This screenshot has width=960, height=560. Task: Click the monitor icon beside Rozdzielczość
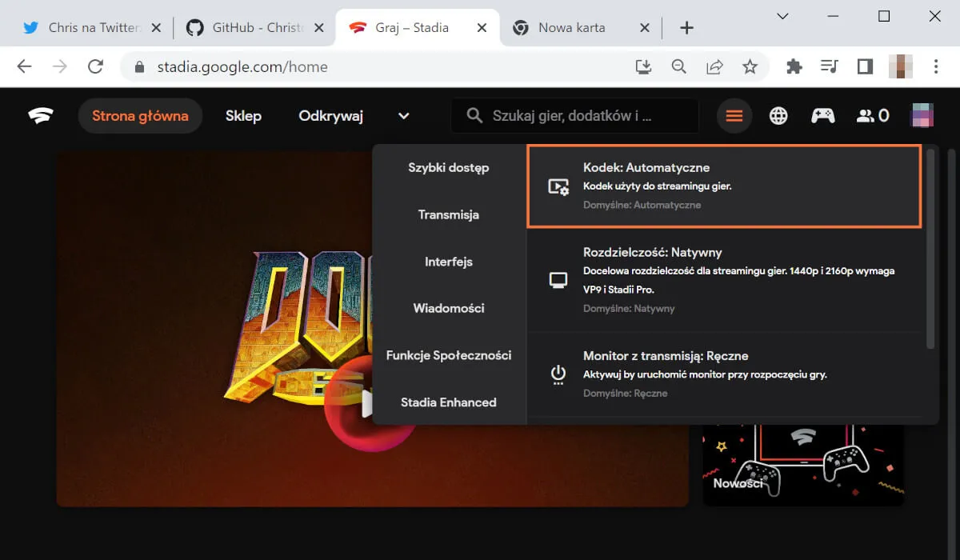(558, 279)
